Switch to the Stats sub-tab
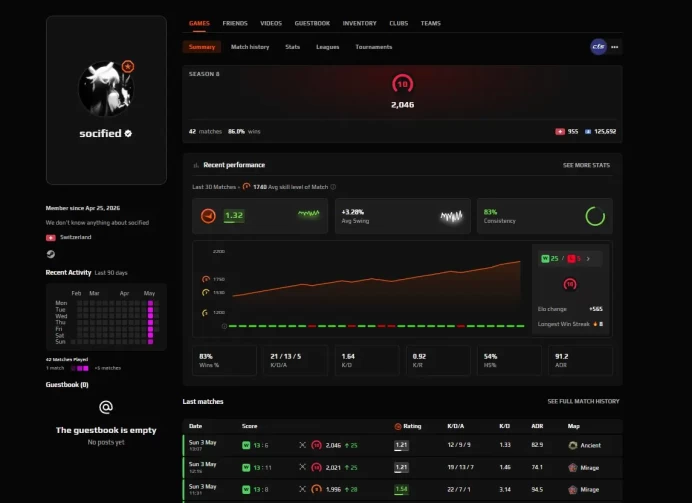692x503 pixels. (292, 47)
